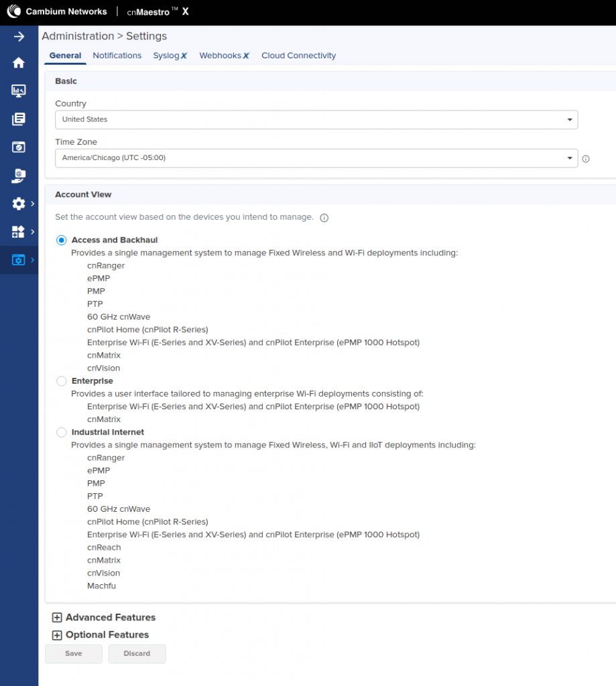Click the Save button
The image size is (616, 686).
pos(73,653)
